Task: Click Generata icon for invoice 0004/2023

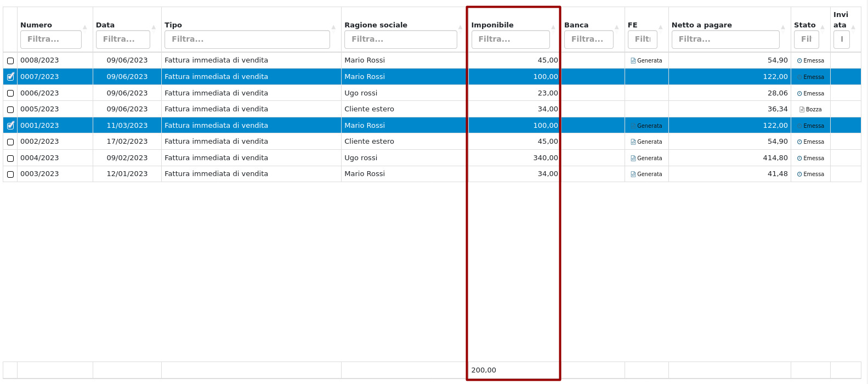Action: 633,159
